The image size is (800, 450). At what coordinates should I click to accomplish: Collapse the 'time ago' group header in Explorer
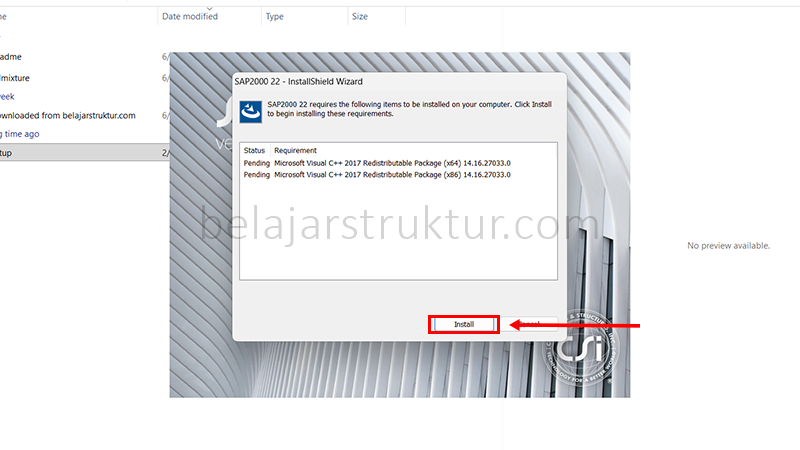[x=20, y=134]
